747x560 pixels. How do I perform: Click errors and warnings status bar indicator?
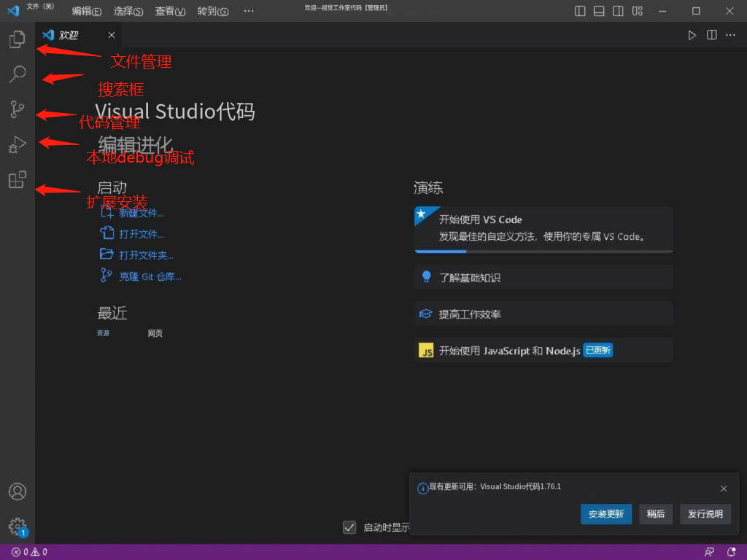(x=29, y=552)
